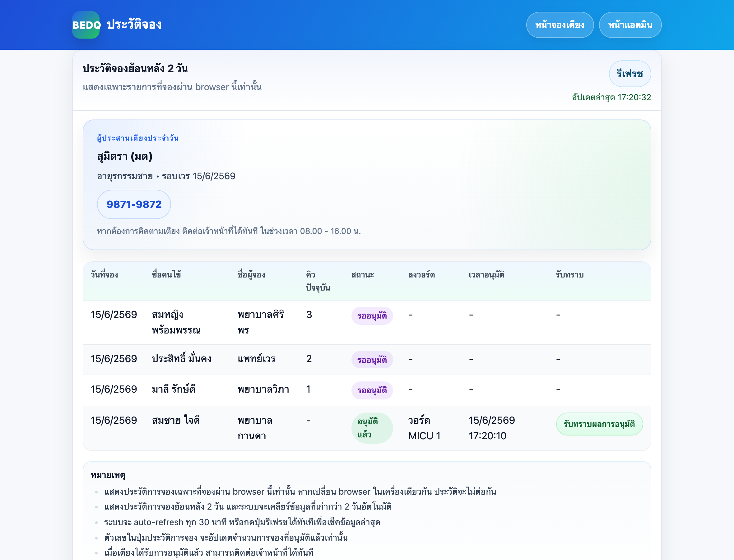Click the ชื่อคนไข้ column header
This screenshot has width=734, height=560.
pos(166,275)
